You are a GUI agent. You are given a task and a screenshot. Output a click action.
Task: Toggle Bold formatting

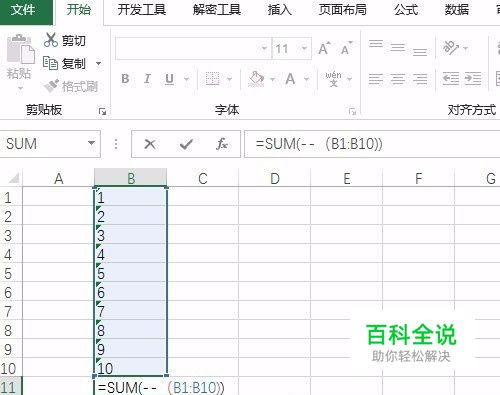(125, 79)
